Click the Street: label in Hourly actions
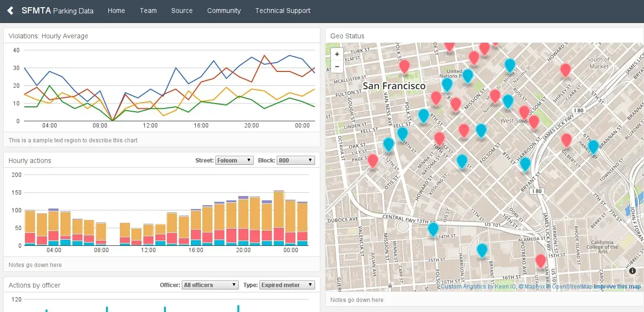The image size is (644, 312). pos(204,161)
